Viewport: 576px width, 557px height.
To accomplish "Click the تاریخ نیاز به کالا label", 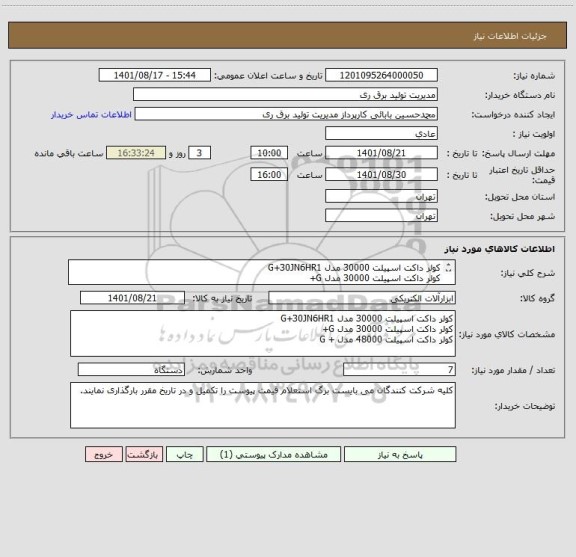I will 222,299.
